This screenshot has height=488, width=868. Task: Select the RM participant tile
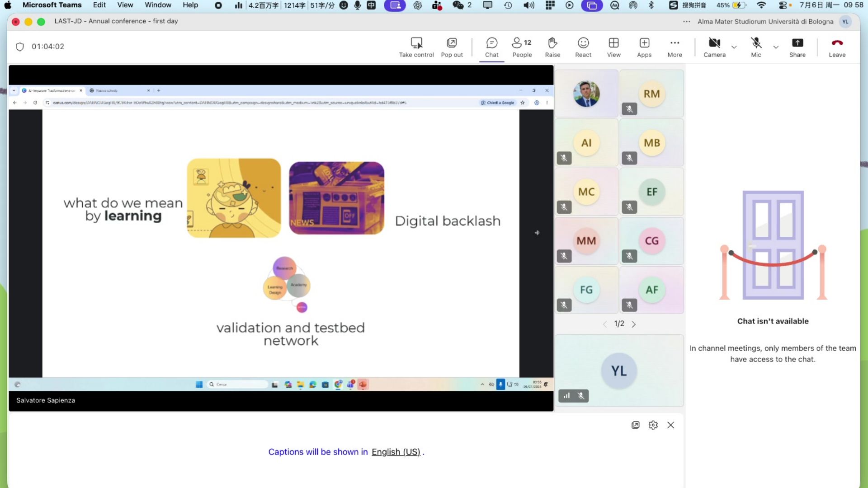click(651, 94)
